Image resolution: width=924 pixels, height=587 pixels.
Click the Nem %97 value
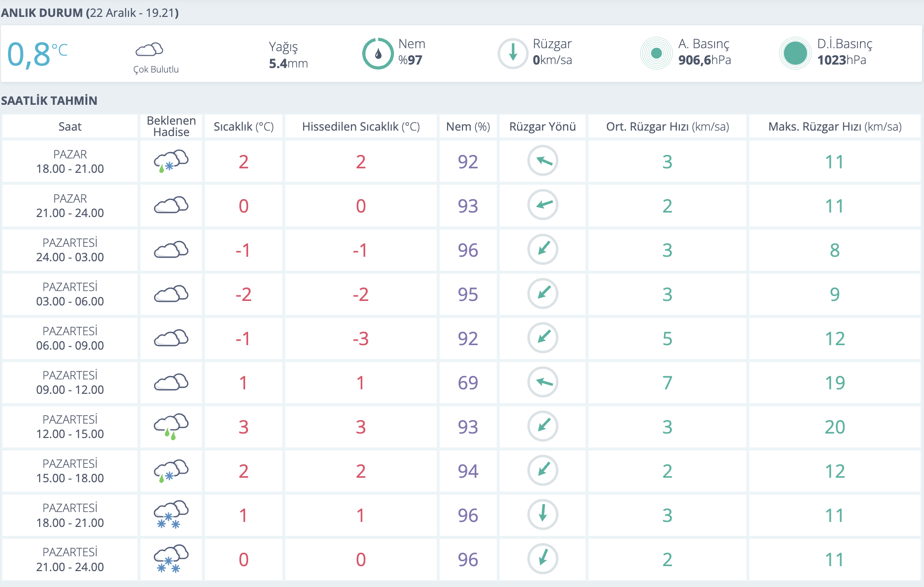(410, 60)
